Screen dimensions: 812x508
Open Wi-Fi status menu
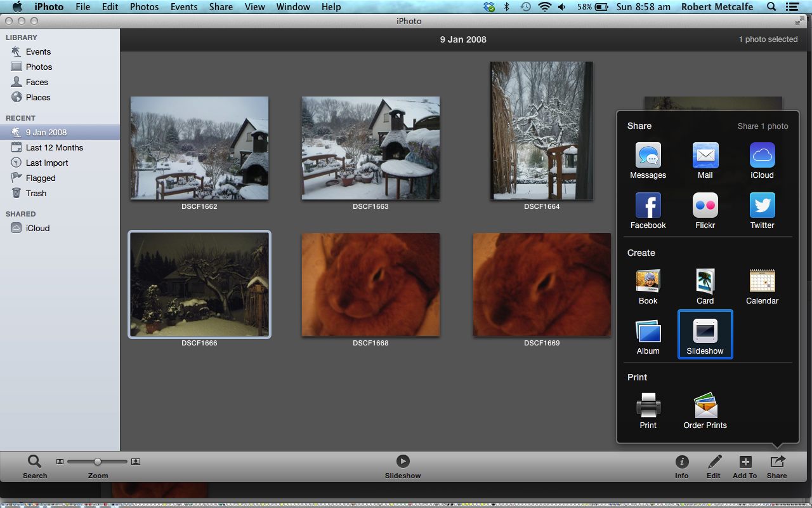544,7
